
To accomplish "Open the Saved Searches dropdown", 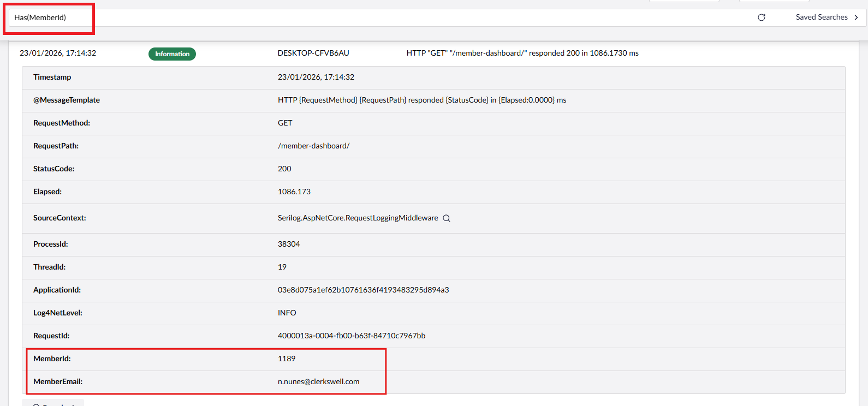I will pyautogui.click(x=821, y=17).
